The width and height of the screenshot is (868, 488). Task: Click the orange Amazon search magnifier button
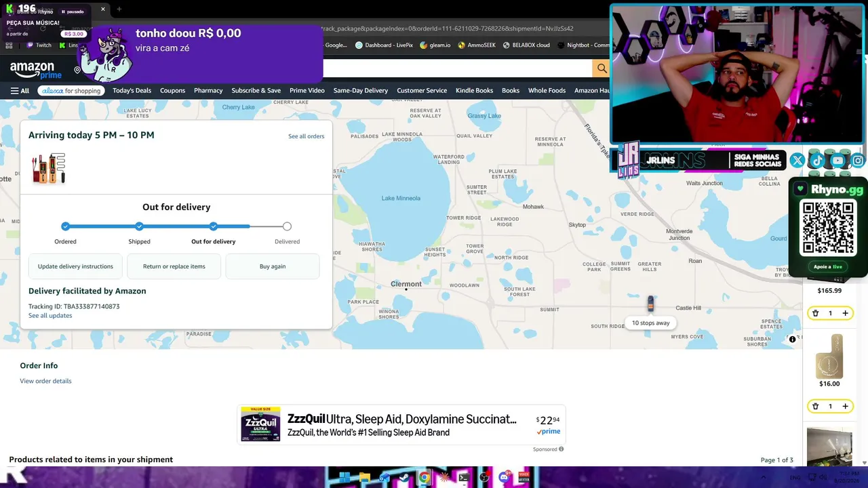tap(601, 68)
